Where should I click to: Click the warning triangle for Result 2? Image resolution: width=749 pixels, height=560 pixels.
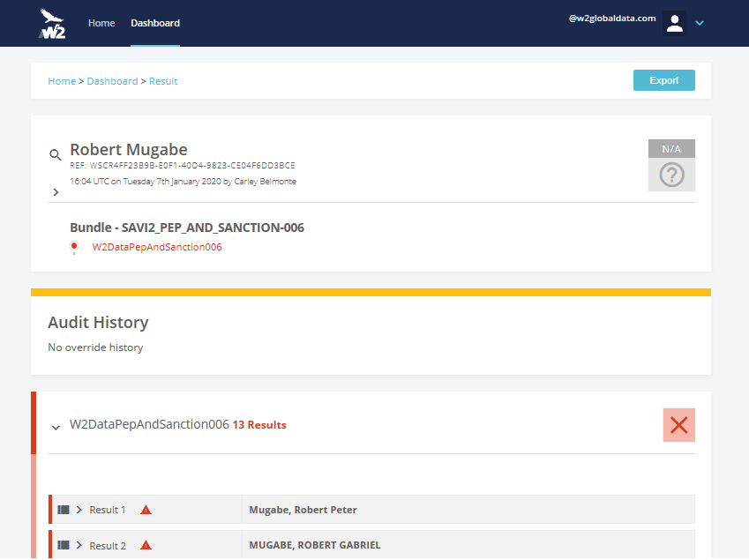point(146,545)
